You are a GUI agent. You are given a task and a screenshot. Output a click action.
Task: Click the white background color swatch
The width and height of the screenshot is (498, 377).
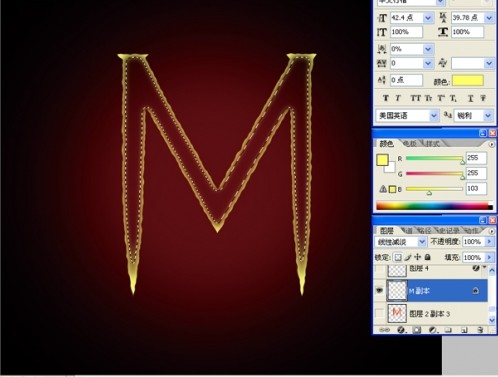(391, 168)
